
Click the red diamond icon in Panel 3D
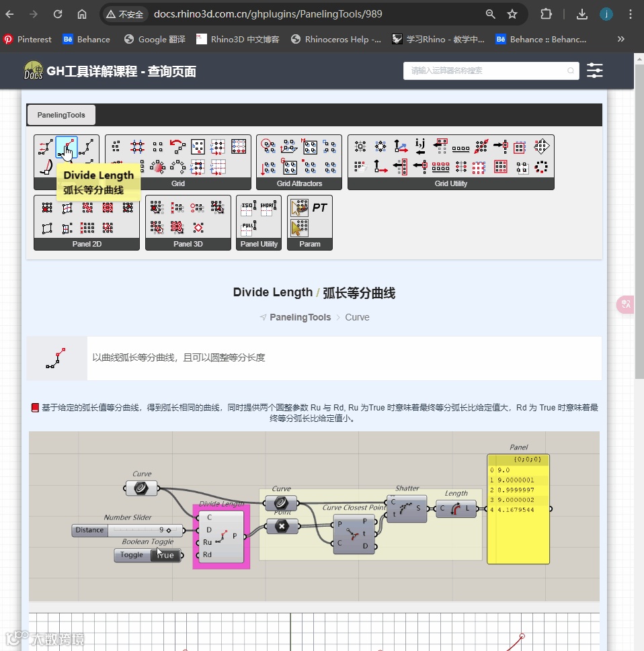pos(198,228)
